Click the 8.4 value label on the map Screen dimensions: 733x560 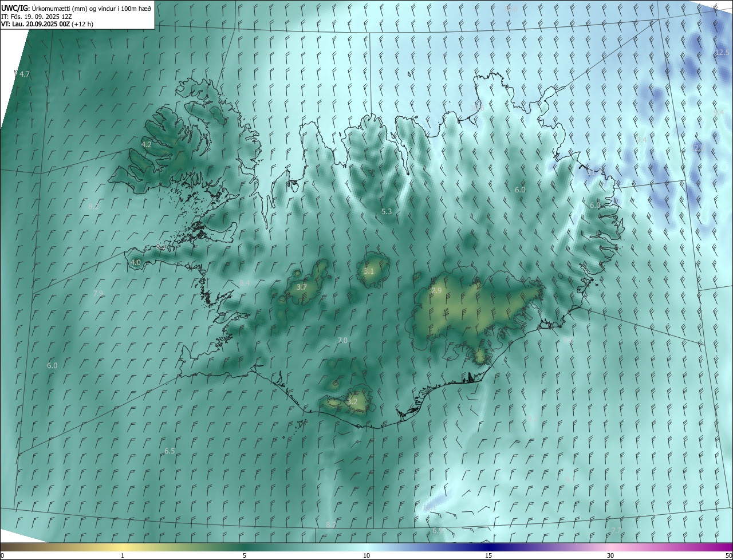[245, 283]
